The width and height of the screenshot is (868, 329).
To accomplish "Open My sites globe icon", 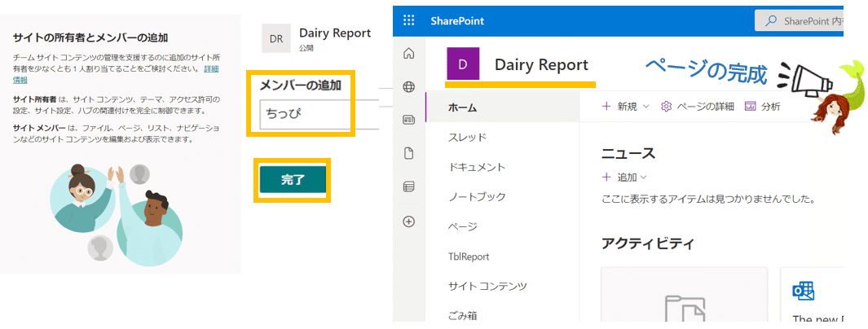I will click(x=409, y=87).
